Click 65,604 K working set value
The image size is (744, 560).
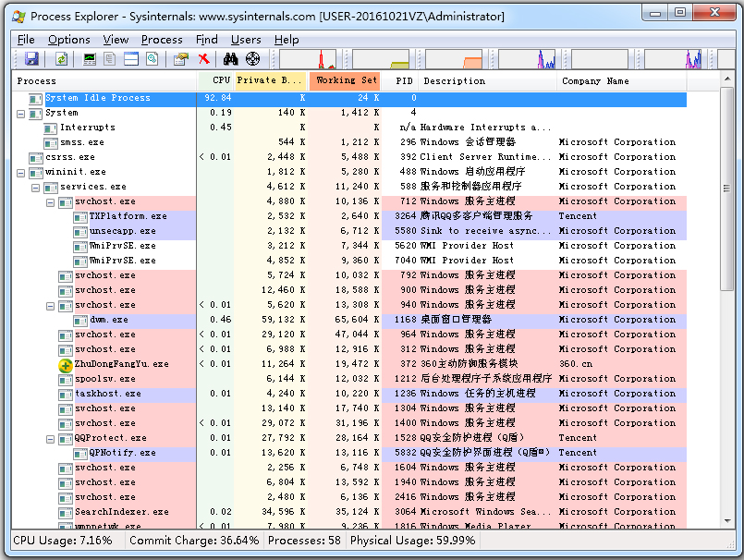(x=358, y=320)
